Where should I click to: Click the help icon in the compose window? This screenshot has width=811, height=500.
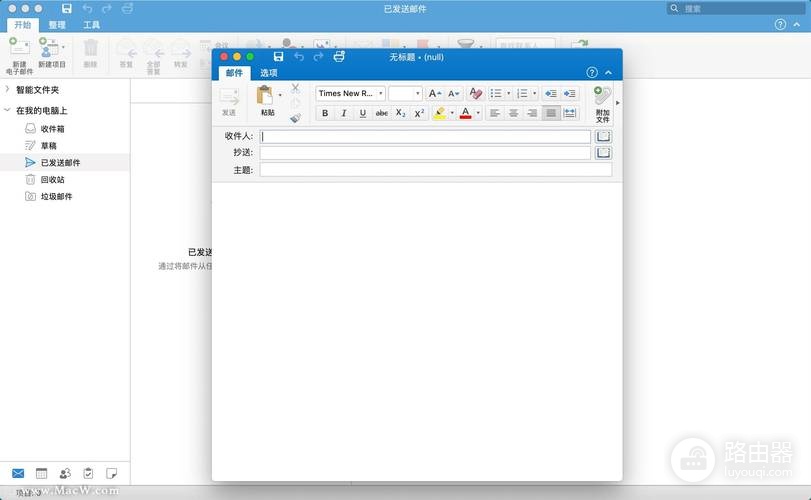point(592,72)
